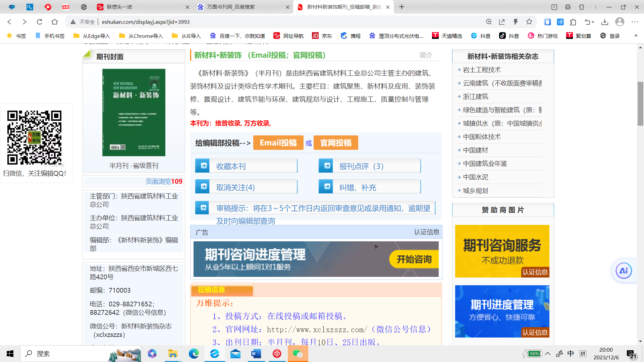
Task: Switch to the 万围书刊网_百度搜索 tab
Action: point(243,7)
